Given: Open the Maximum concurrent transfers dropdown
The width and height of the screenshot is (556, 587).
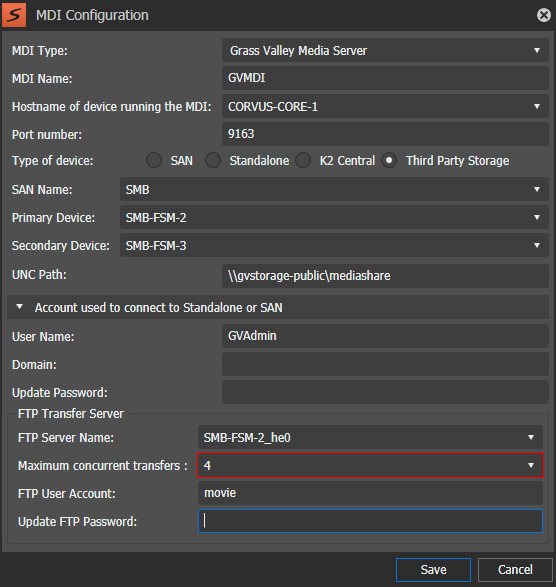Looking at the screenshot, I should pos(370,465).
